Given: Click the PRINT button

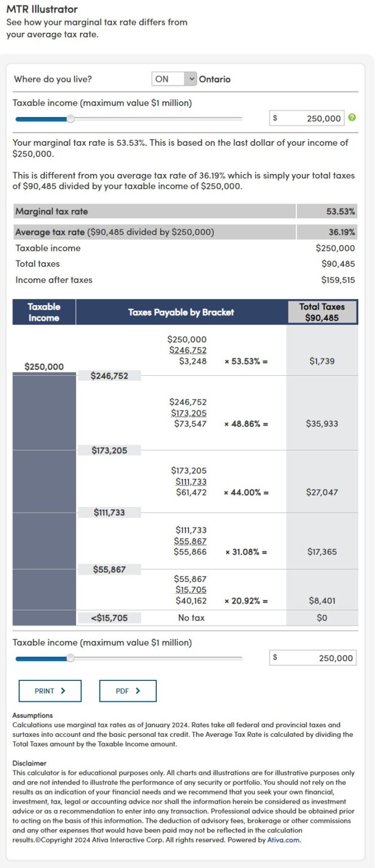Looking at the screenshot, I should (50, 691).
